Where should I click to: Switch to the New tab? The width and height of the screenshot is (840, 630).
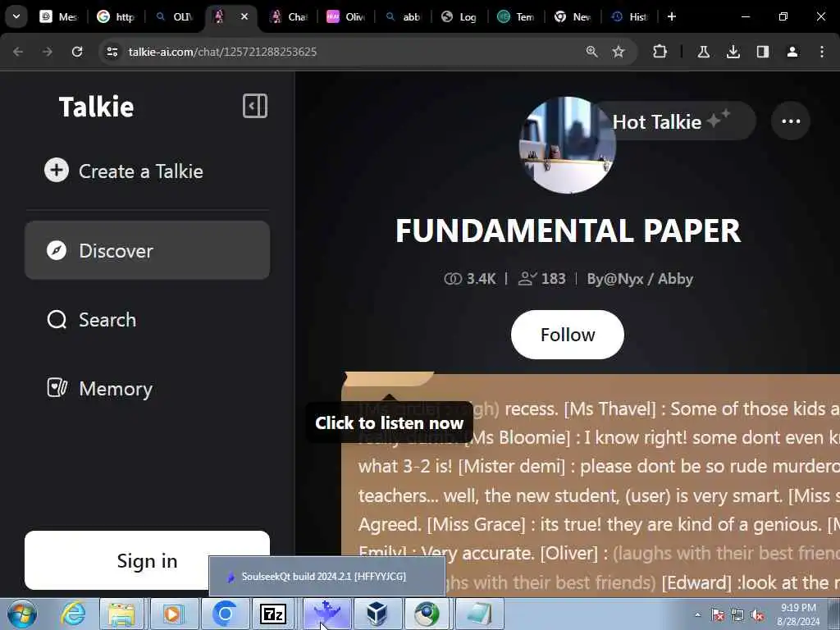[x=573, y=16]
